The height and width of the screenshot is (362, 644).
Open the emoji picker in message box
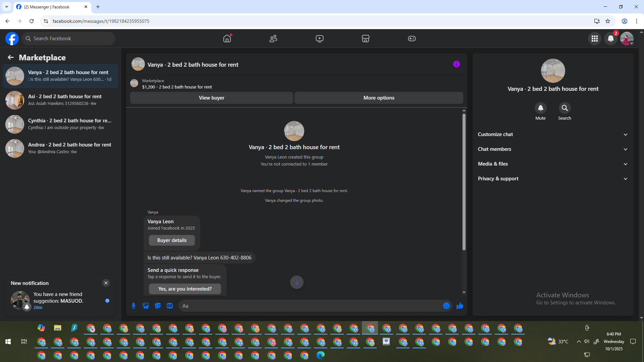click(x=446, y=306)
